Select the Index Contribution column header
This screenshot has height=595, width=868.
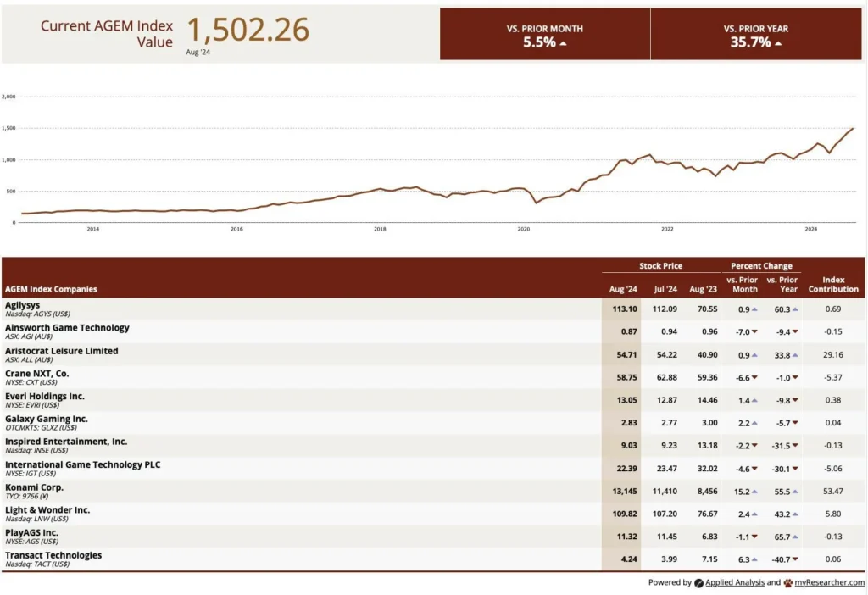(833, 284)
